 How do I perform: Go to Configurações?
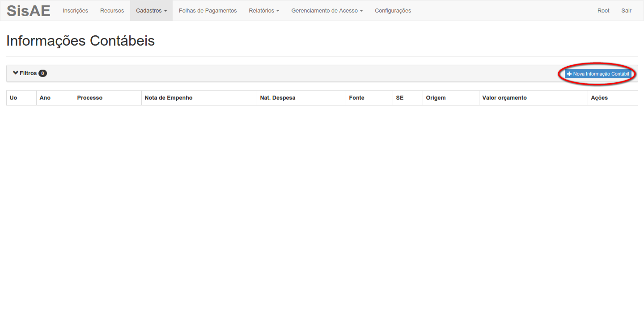click(x=393, y=11)
